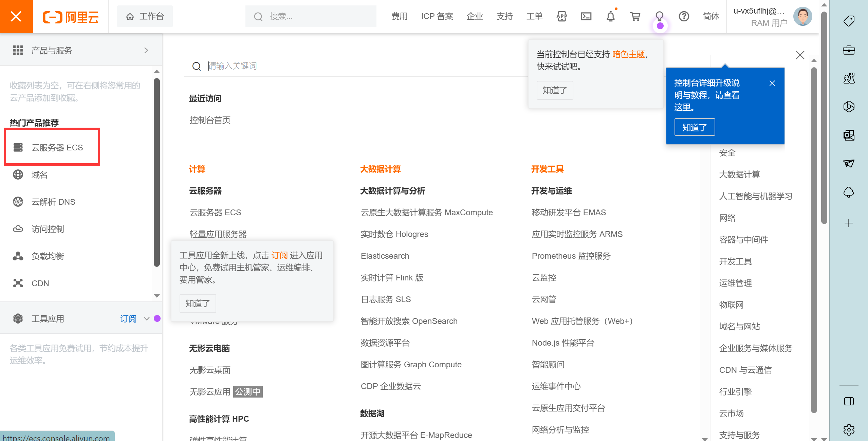Click sidebar list scroll-down arrow
This screenshot has width=868, height=441.
(156, 296)
